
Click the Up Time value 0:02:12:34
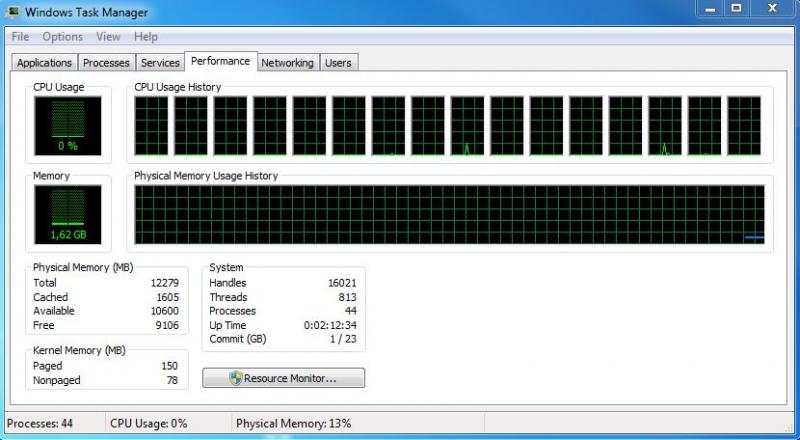[x=330, y=325]
